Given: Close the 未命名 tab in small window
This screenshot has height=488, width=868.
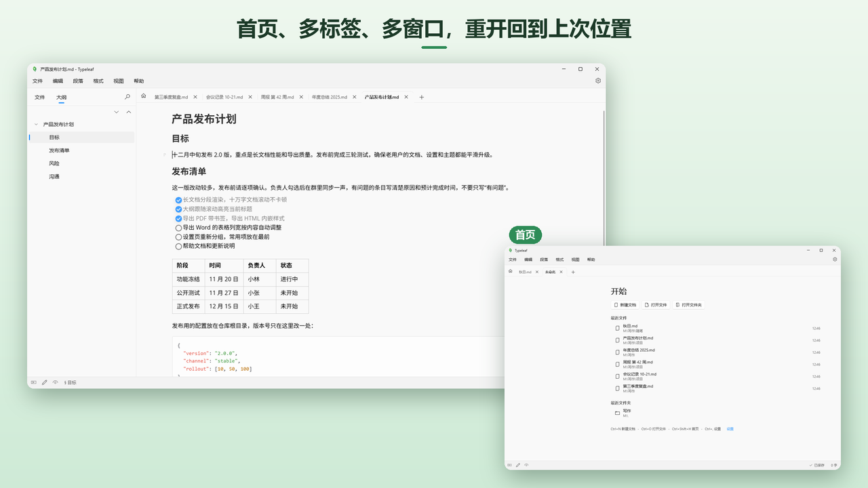Looking at the screenshot, I should [562, 272].
